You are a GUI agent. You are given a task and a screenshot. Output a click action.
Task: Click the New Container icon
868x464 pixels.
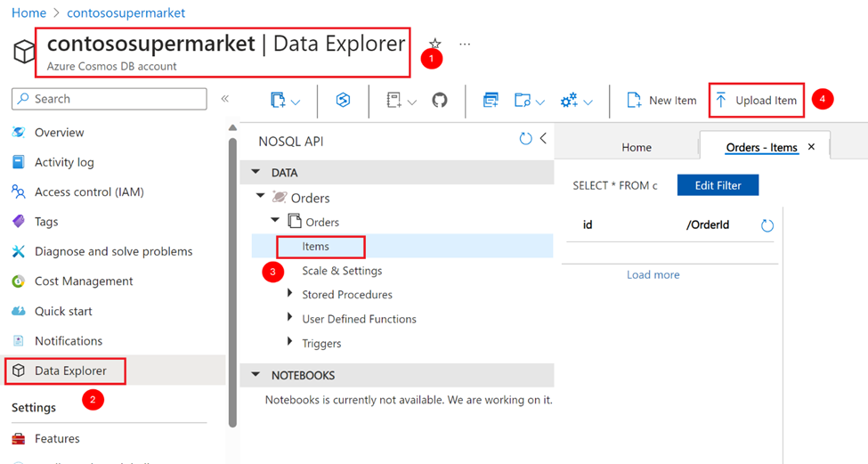click(278, 101)
